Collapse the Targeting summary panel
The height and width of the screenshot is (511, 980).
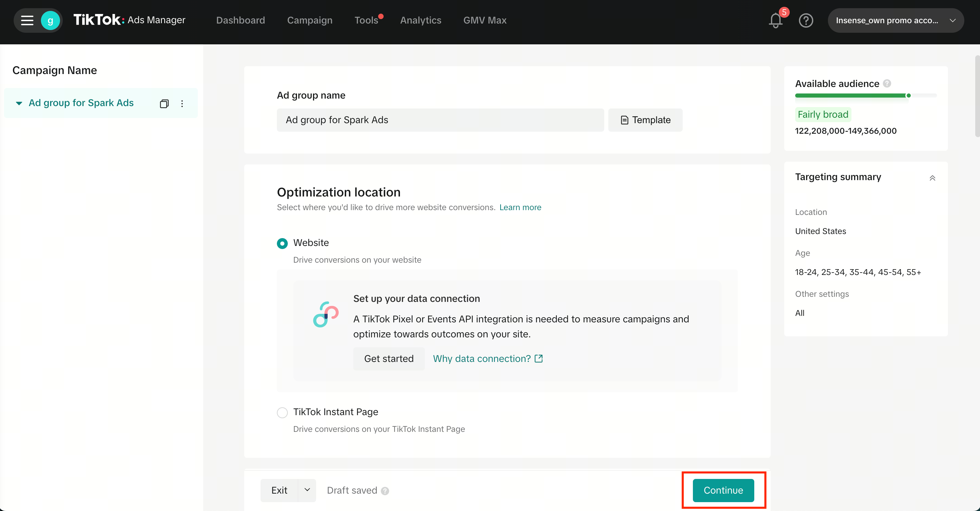coord(932,178)
